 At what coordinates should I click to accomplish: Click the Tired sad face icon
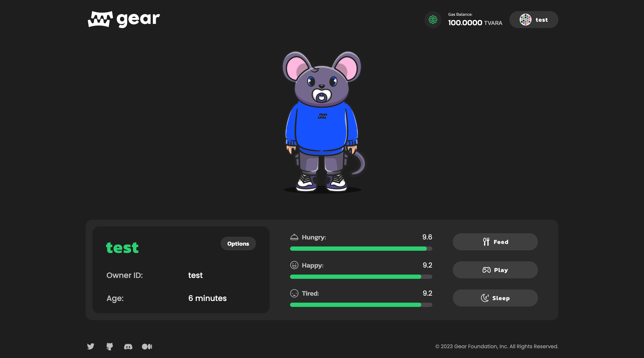(294, 293)
